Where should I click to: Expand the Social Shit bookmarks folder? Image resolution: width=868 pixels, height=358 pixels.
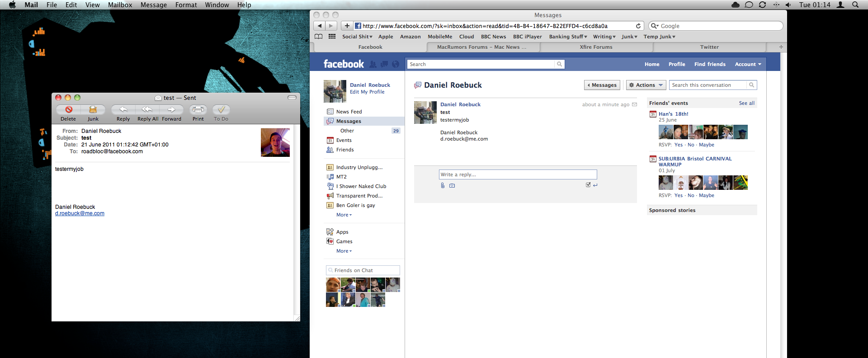(x=357, y=37)
